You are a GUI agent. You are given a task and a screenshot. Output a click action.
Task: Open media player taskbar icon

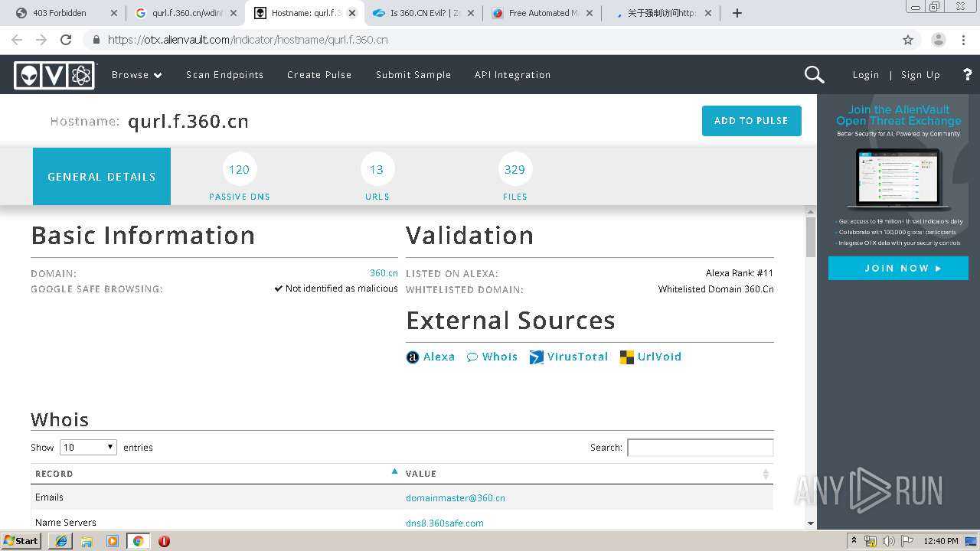pyautogui.click(x=113, y=541)
